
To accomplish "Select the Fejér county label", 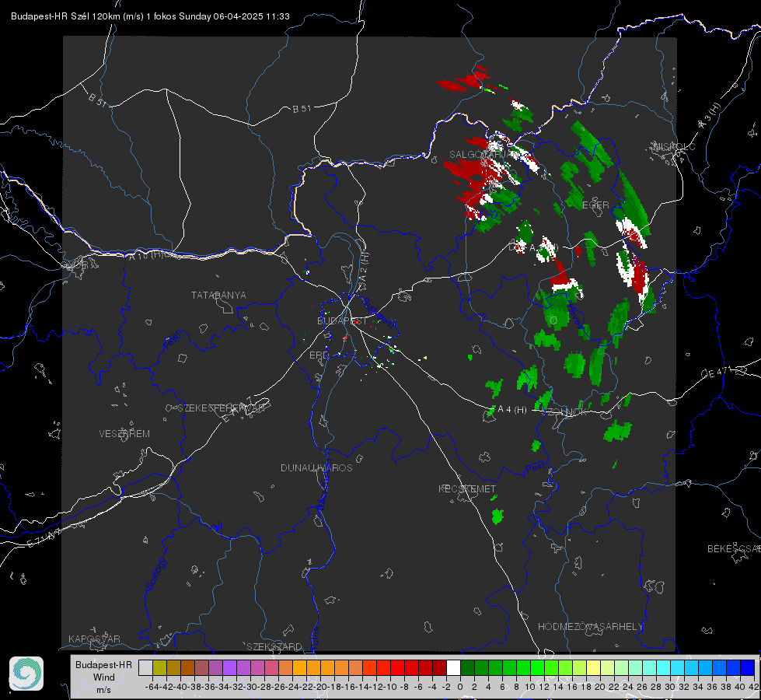I will (173, 339).
